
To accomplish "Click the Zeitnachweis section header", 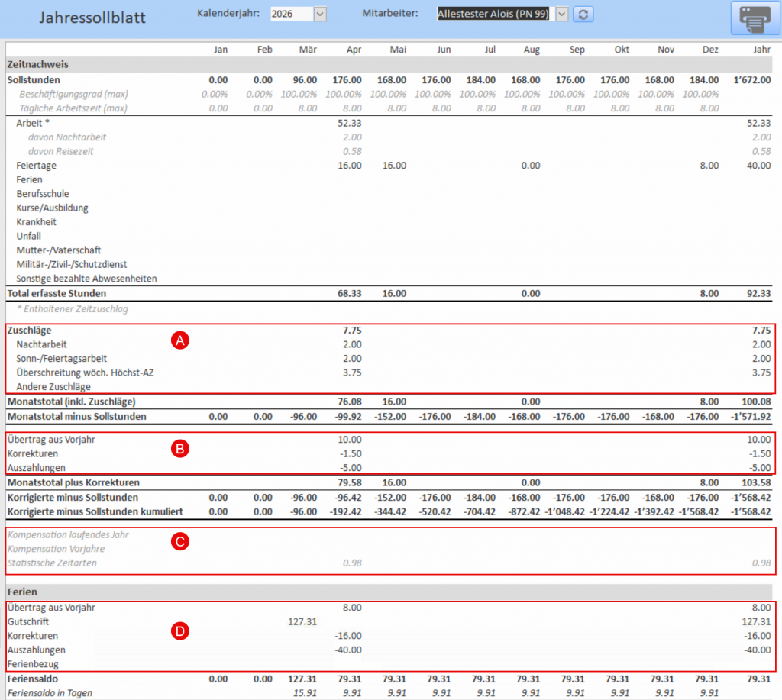I will pos(37,65).
